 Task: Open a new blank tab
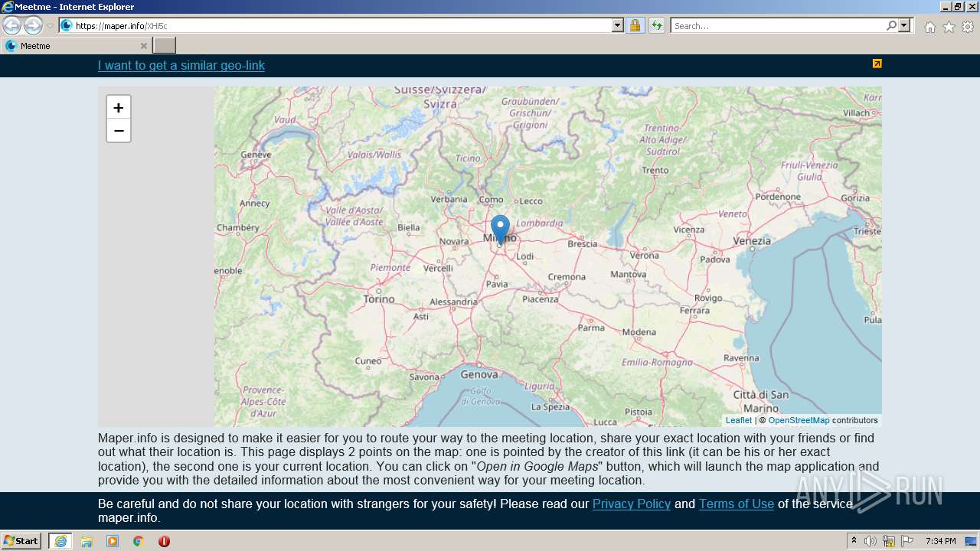coord(165,46)
